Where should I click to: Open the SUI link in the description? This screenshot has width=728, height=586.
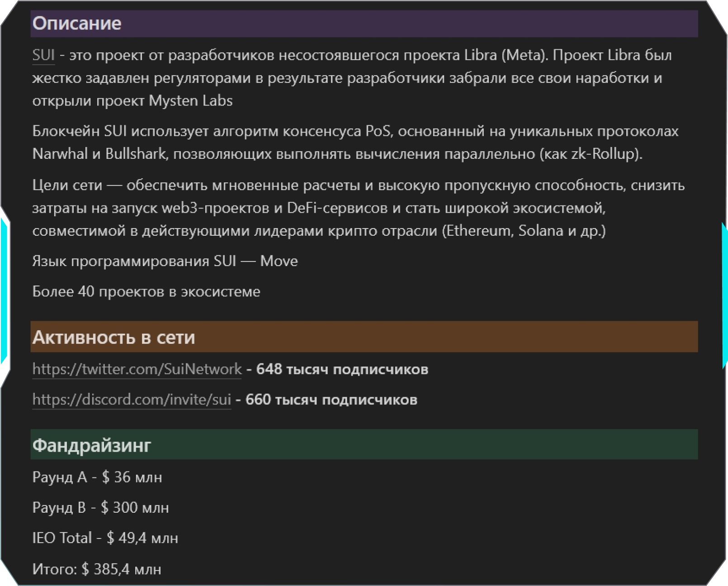click(x=43, y=55)
